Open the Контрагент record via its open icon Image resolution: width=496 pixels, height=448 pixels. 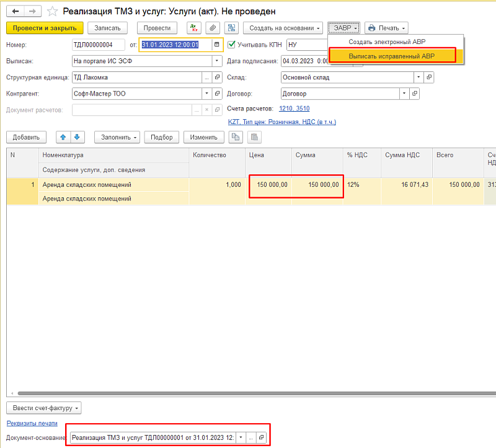pyautogui.click(x=217, y=94)
